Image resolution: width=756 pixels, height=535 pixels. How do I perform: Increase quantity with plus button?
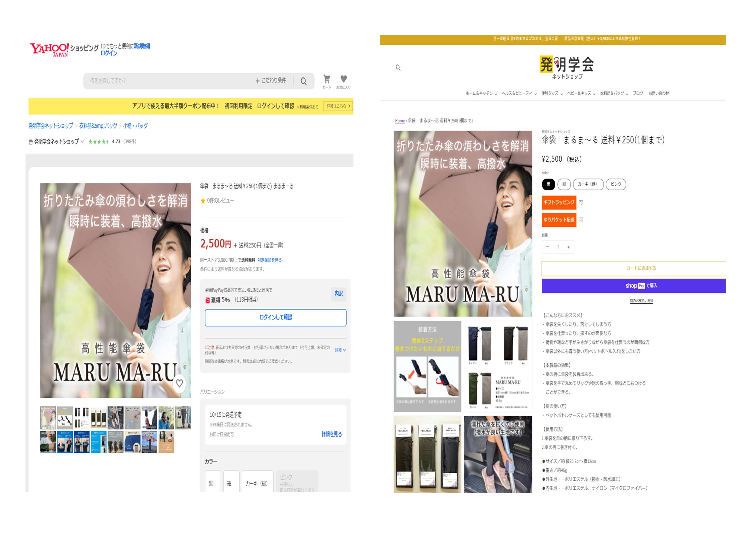(x=568, y=247)
